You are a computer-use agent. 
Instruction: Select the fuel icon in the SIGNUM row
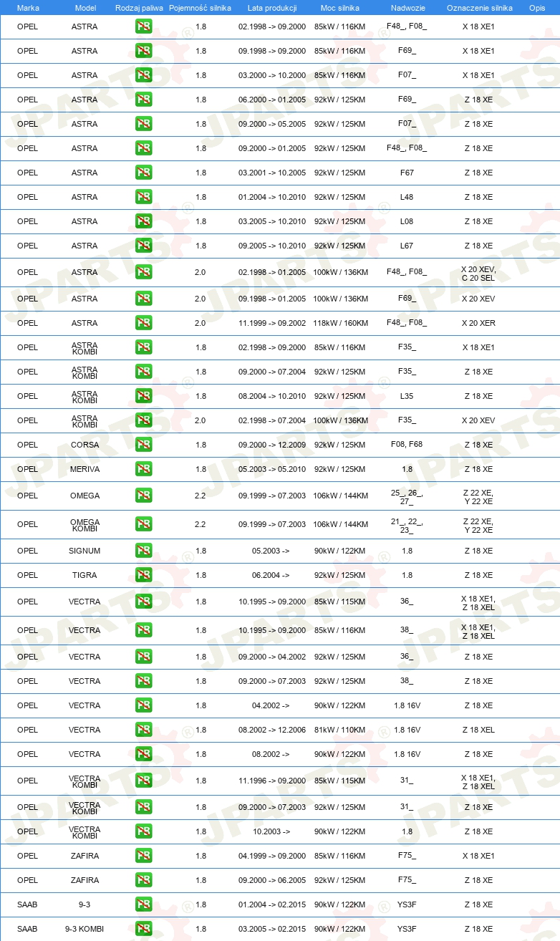coord(143,551)
